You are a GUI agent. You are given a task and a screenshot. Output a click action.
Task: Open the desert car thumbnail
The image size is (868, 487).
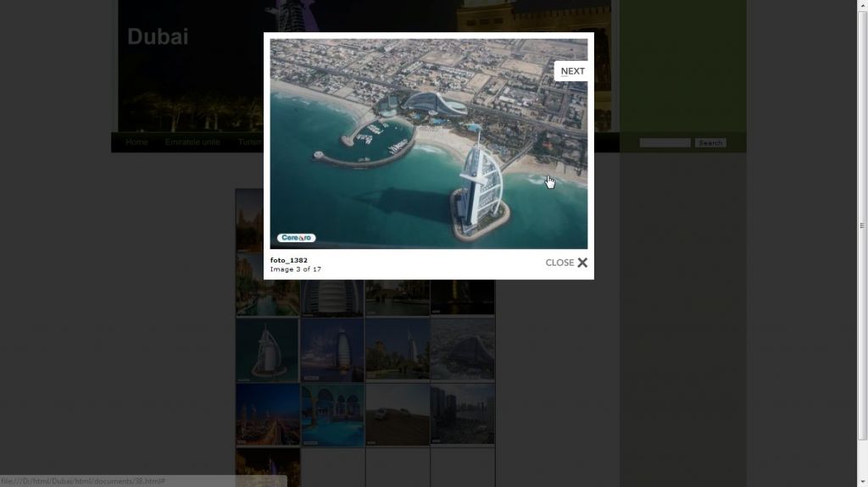[x=398, y=414]
